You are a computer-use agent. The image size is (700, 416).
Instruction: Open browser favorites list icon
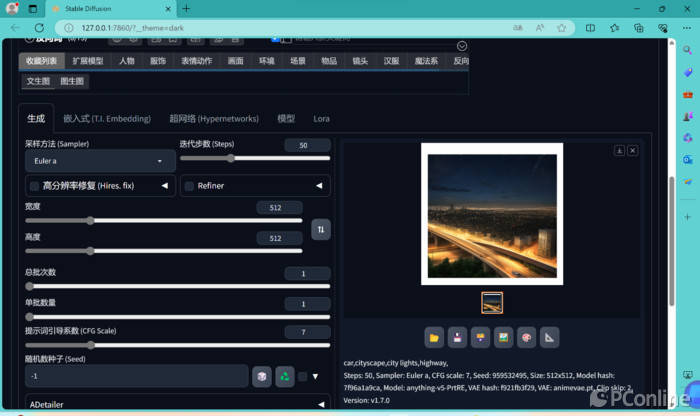(614, 28)
